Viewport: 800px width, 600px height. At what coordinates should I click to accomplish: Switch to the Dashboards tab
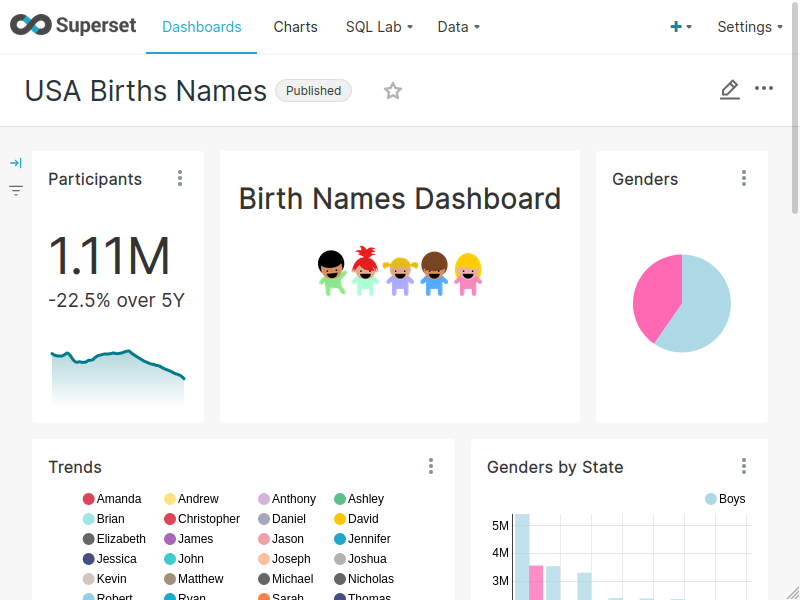click(201, 27)
